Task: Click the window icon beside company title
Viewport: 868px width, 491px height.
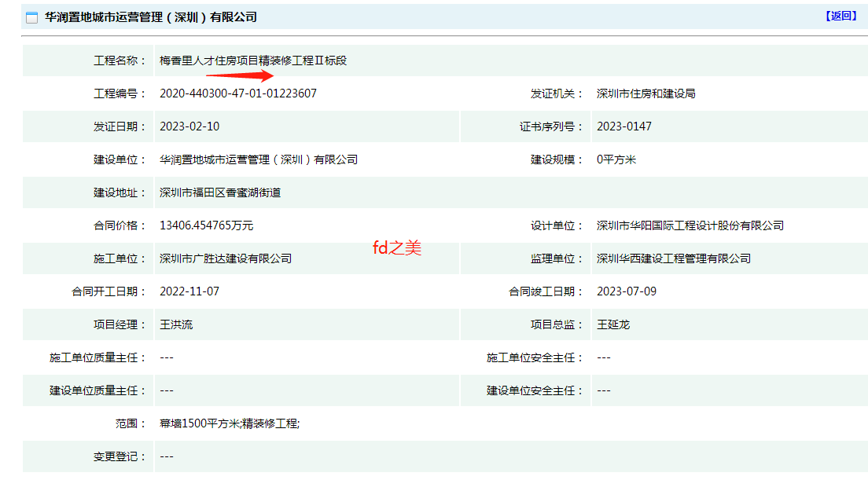Action: [x=31, y=17]
